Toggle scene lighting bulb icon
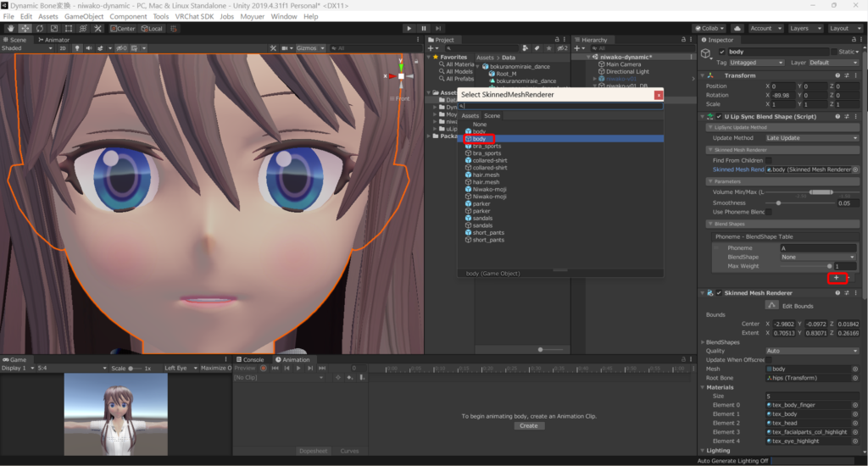The image size is (868, 466). coord(77,48)
